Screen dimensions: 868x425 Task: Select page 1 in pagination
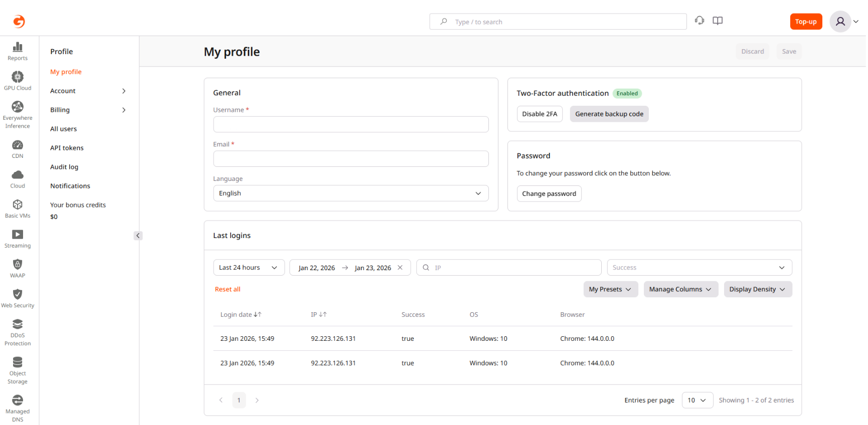coord(239,400)
